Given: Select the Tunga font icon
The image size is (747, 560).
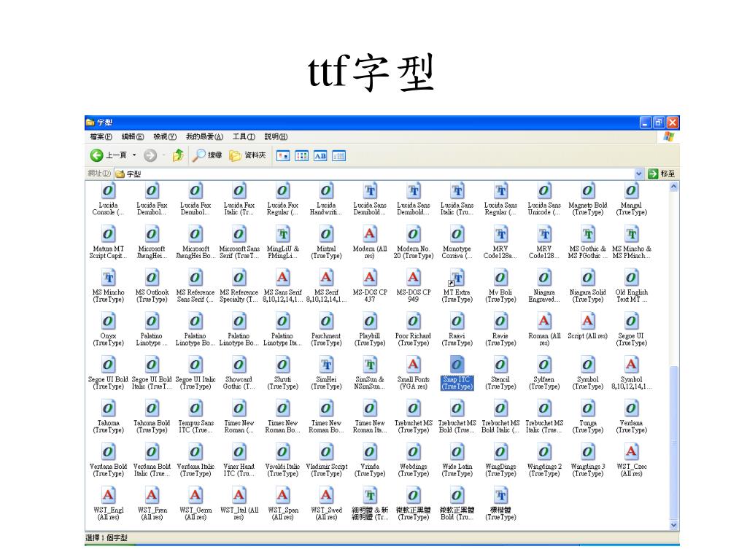Looking at the screenshot, I should point(587,408).
